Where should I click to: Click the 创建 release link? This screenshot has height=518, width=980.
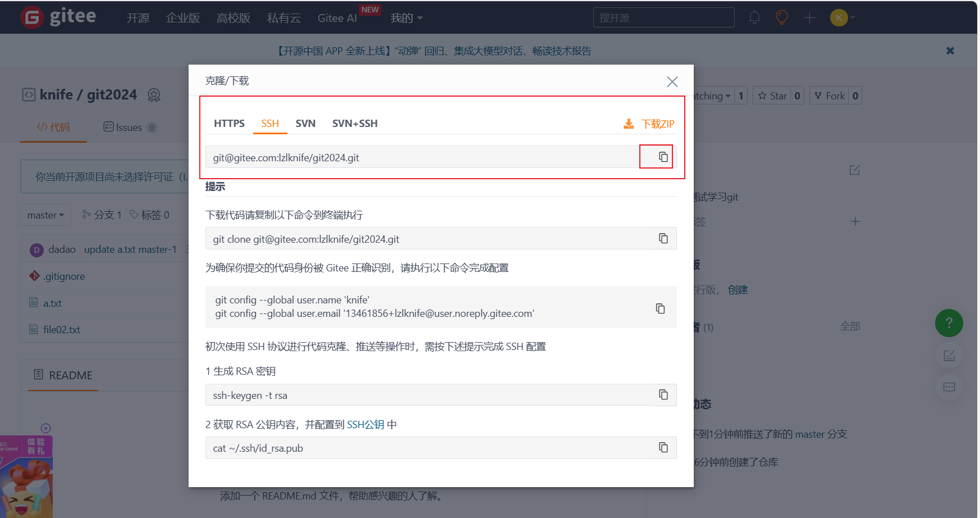pyautogui.click(x=738, y=290)
